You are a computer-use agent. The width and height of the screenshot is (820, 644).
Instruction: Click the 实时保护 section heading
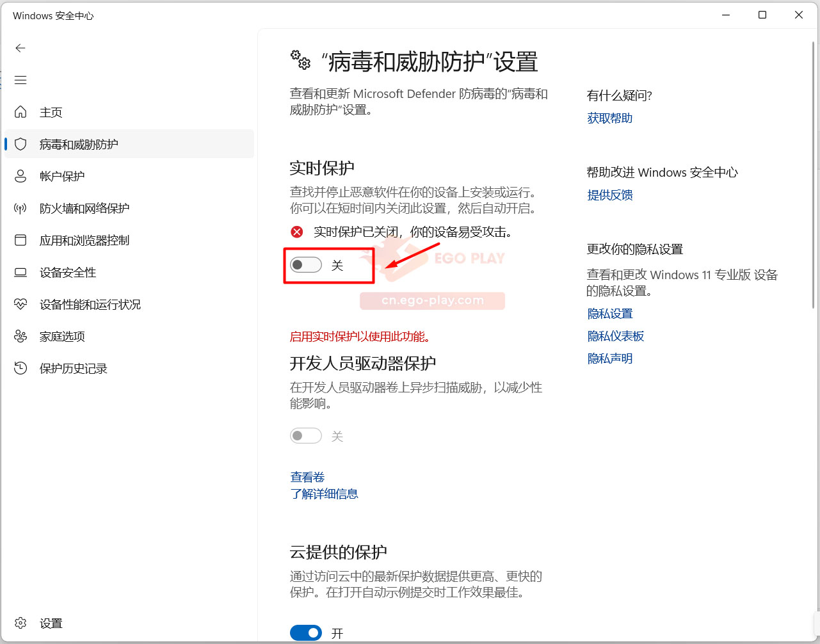(322, 168)
